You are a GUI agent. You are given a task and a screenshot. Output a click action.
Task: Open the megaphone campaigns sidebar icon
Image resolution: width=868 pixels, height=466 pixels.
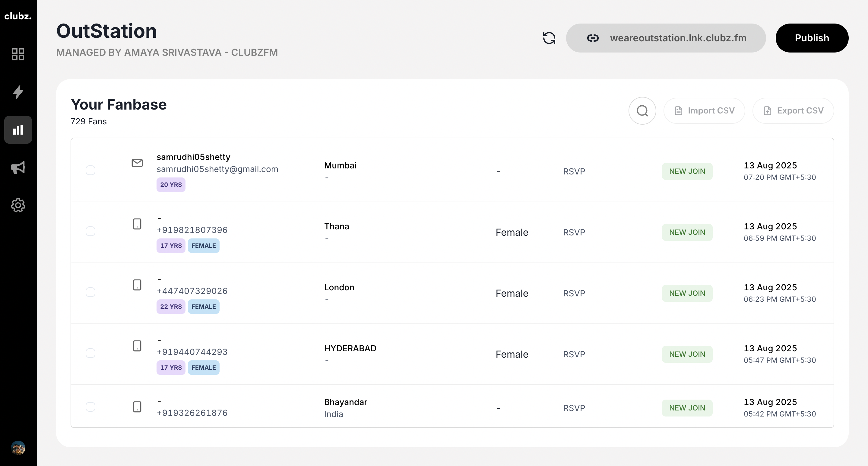tap(18, 167)
